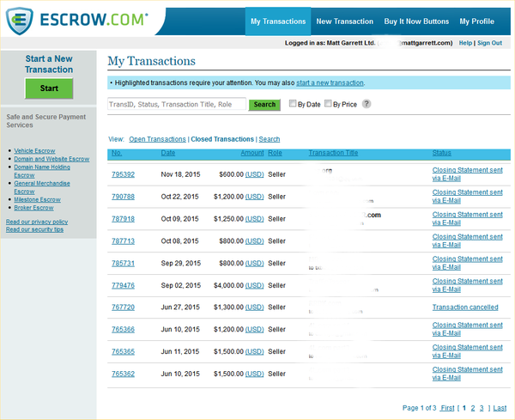Open transaction 765362
This screenshot has width=515, height=420.
pos(123,374)
